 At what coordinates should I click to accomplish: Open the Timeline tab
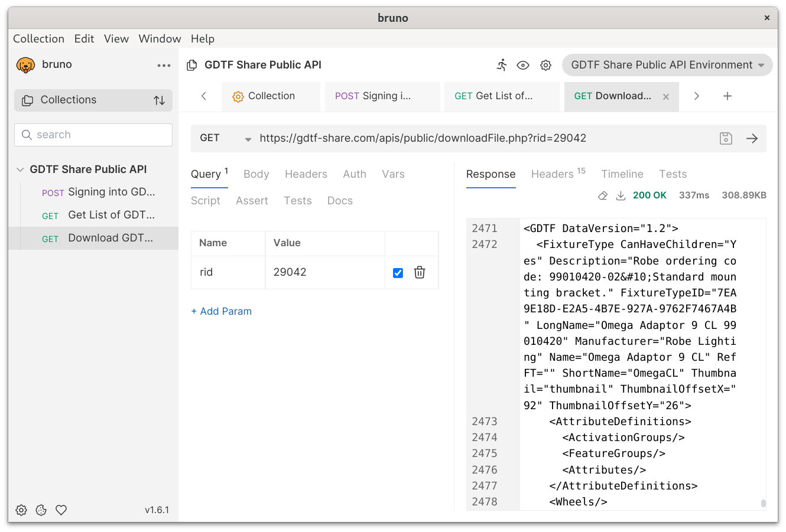pyautogui.click(x=622, y=174)
